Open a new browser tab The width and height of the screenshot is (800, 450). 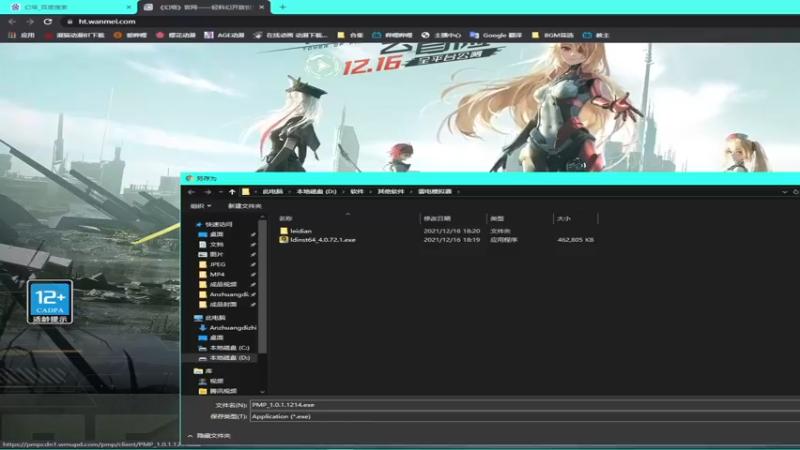(283, 7)
